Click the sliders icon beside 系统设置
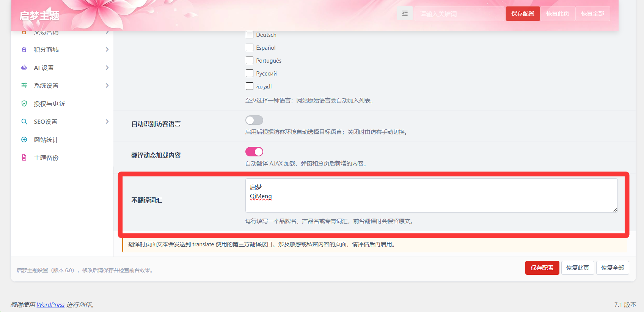 tap(24, 85)
